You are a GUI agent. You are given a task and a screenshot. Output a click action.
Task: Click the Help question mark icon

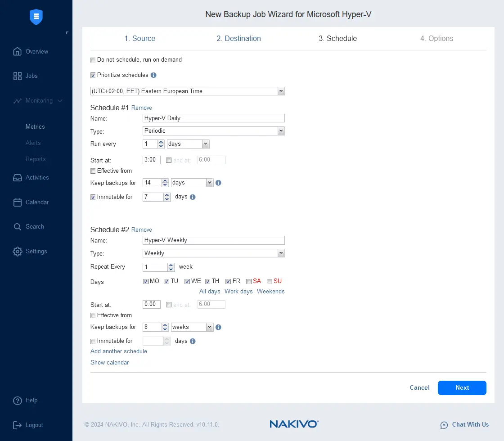(x=18, y=400)
